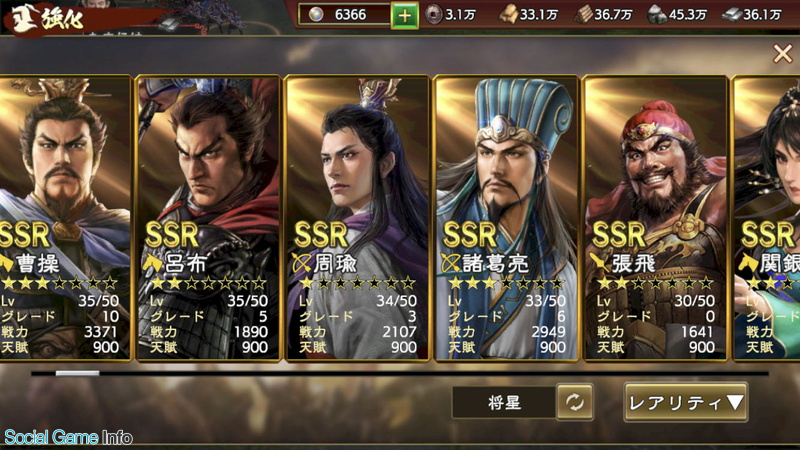The height and width of the screenshot is (450, 800).
Task: Click the 将星 filter field
Action: click(x=504, y=403)
